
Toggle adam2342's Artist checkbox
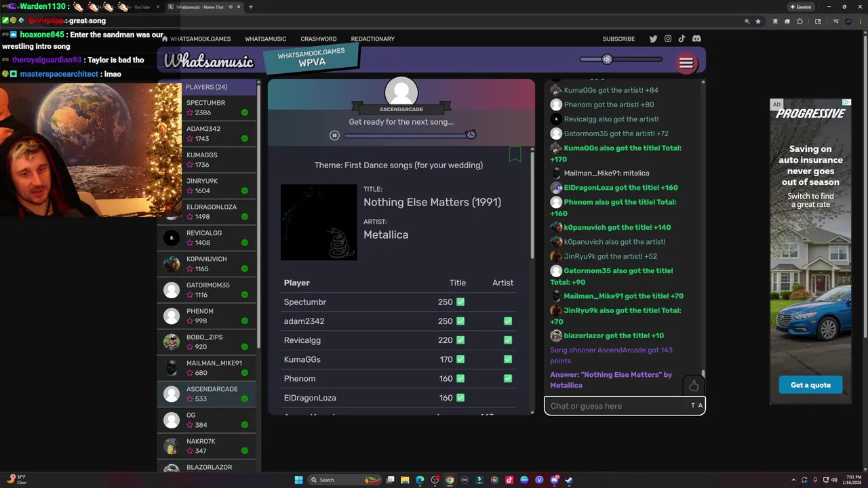pyautogui.click(x=508, y=321)
